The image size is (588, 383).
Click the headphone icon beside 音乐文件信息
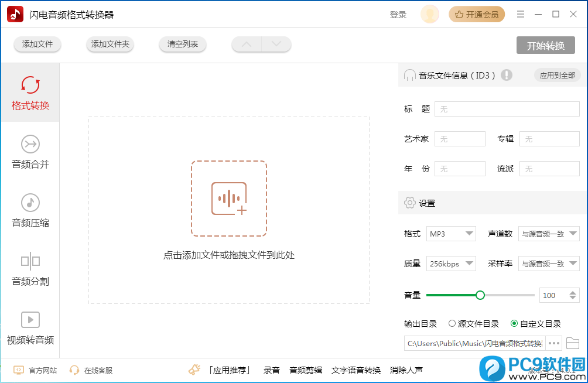(409, 76)
